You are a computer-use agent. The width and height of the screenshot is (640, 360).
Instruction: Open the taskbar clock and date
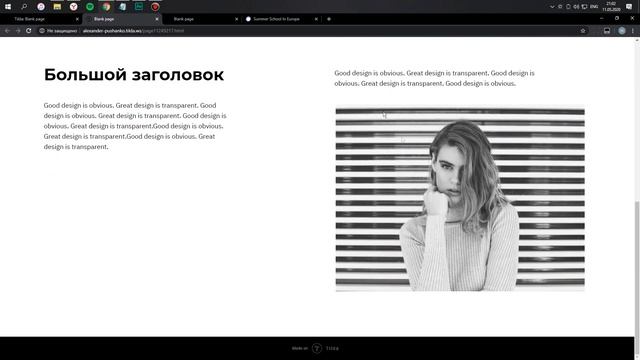[x=611, y=7]
